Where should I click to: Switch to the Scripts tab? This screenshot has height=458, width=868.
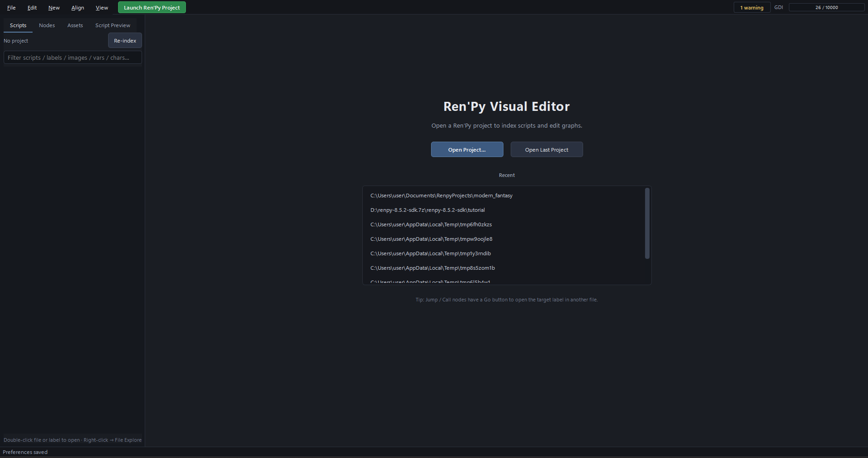click(18, 25)
